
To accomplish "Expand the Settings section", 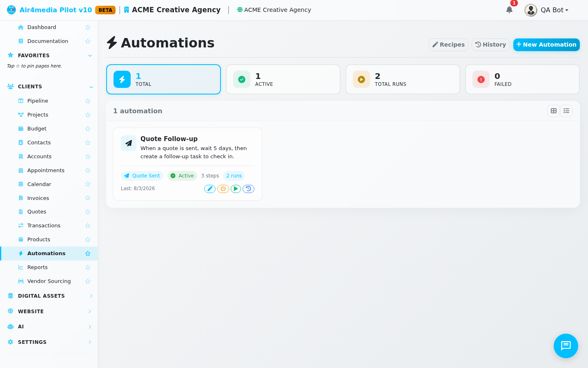I will coord(90,342).
